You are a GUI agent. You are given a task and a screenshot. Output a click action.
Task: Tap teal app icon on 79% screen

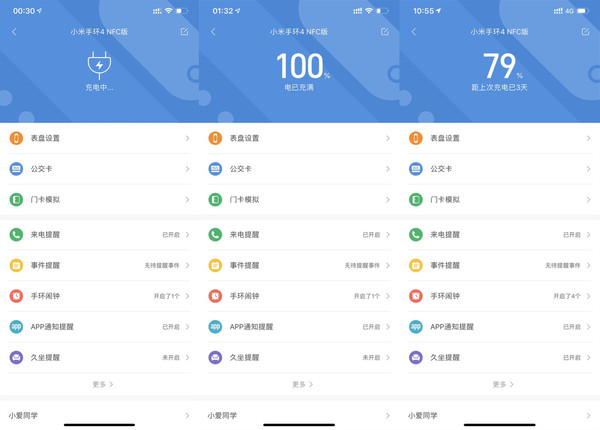[416, 327]
